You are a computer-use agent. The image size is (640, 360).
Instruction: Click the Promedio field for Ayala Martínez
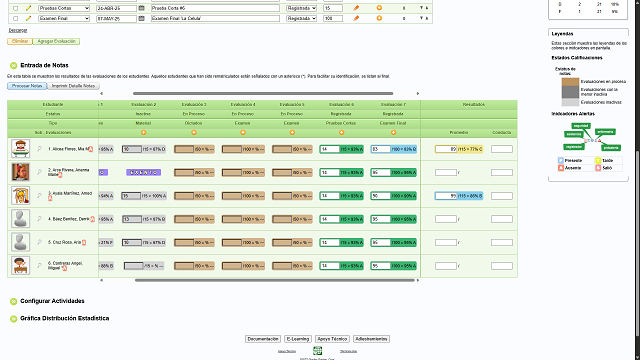[x=446, y=196]
